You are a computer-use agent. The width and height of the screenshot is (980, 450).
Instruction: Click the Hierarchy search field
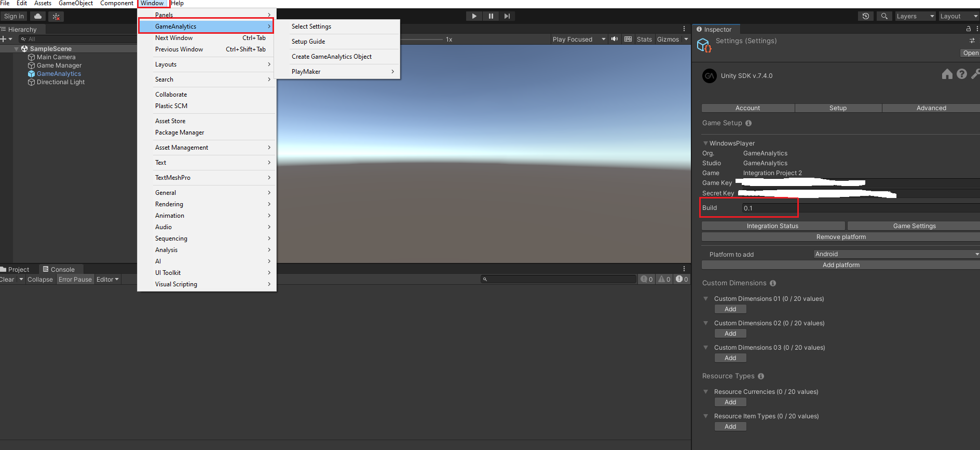tap(78, 39)
